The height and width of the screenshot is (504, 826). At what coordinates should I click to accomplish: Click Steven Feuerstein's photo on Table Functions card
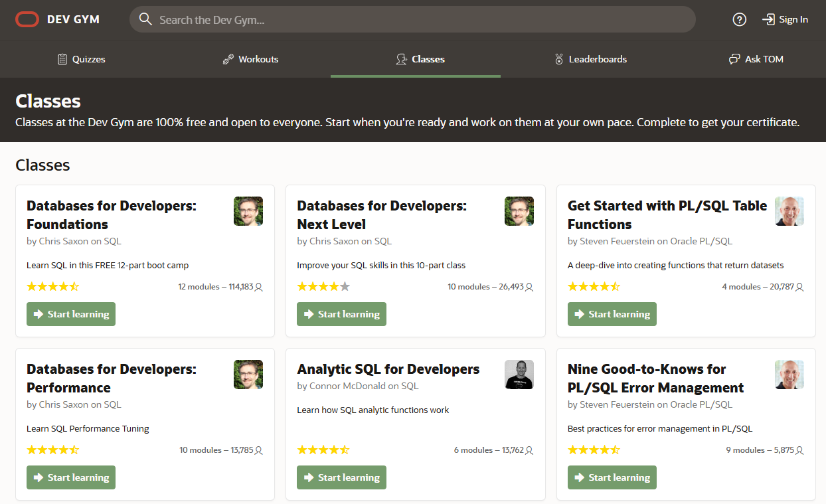click(x=789, y=211)
